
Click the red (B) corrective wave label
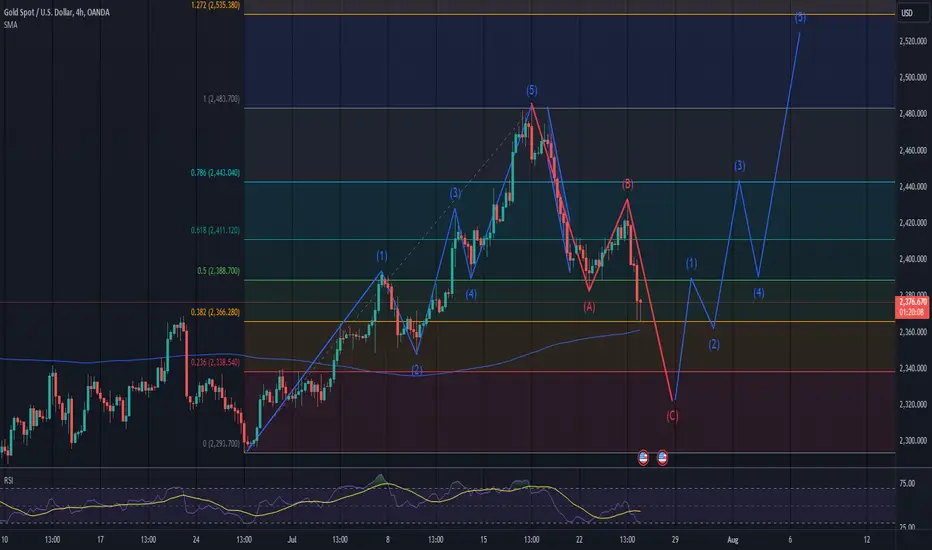(628, 185)
